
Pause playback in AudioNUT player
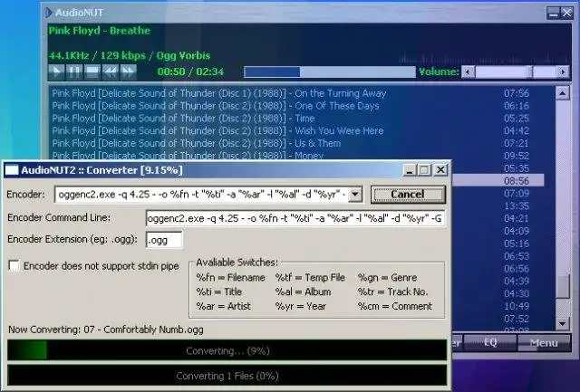click(x=74, y=72)
